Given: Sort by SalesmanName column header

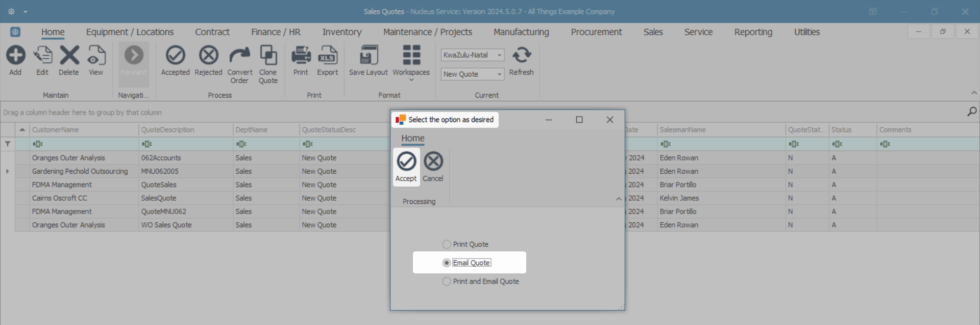Looking at the screenshot, I should (721, 130).
